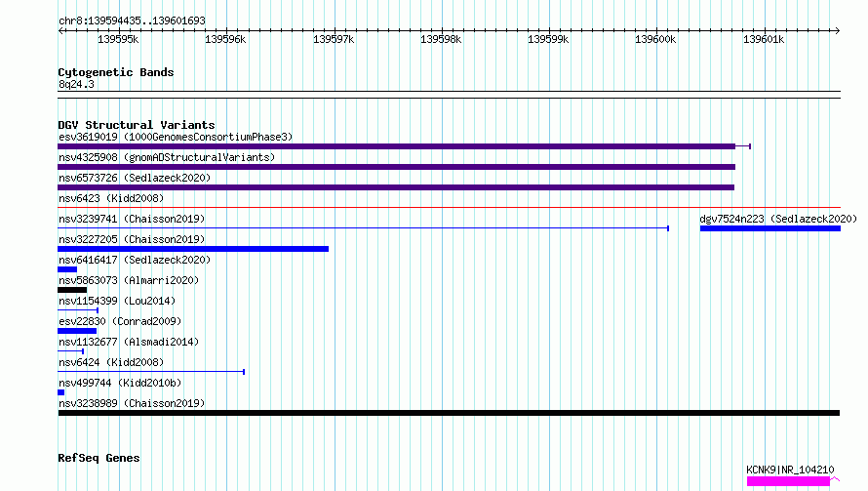Click the nsv6573726 (Sedlazeck2020) label
868x491 pixels.
coord(135,178)
